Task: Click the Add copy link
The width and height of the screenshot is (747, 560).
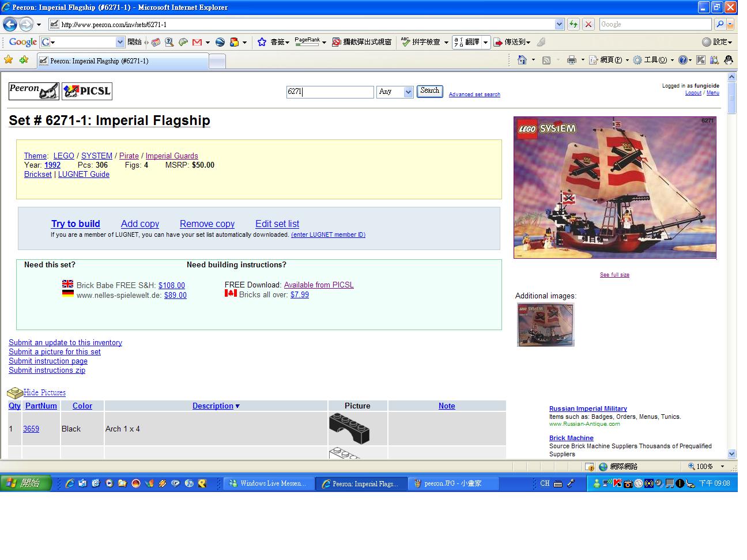Action: (140, 224)
